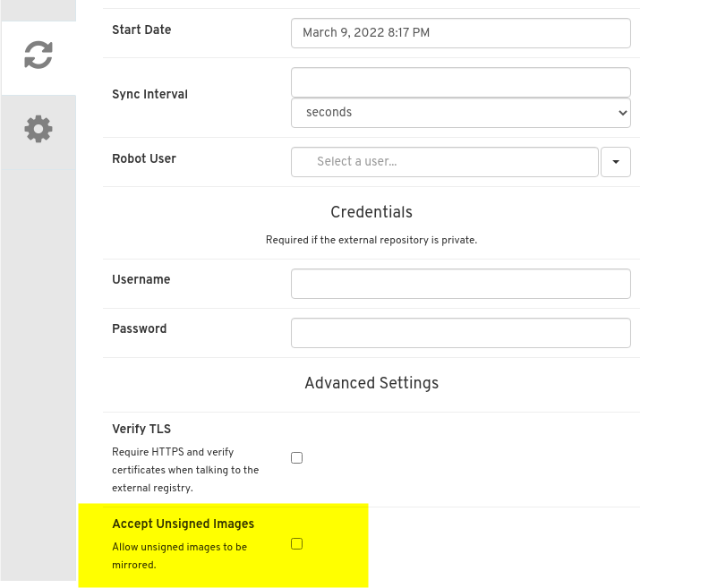Enable the Verify TLS checkbox

[296, 457]
